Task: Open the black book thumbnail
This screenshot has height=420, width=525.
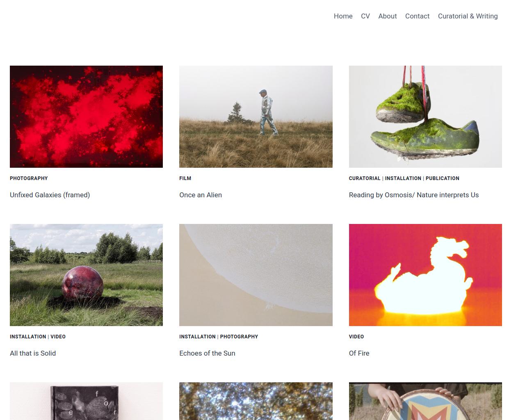Action: (86, 401)
